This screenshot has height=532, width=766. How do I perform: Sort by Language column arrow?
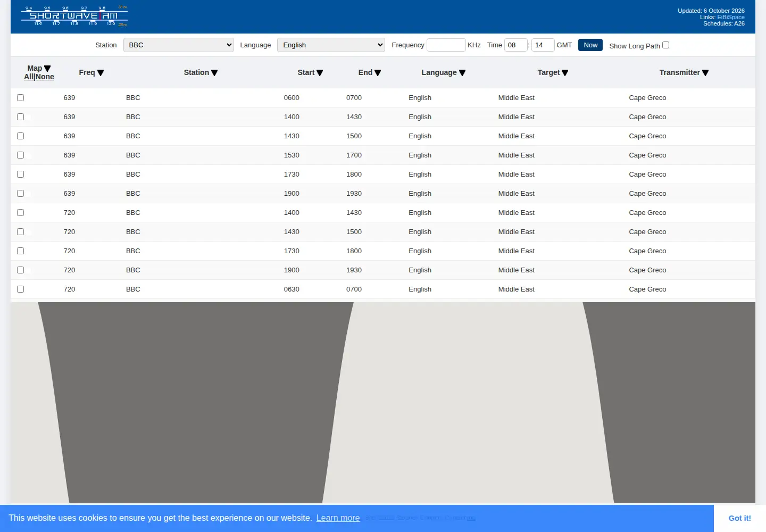tap(462, 73)
